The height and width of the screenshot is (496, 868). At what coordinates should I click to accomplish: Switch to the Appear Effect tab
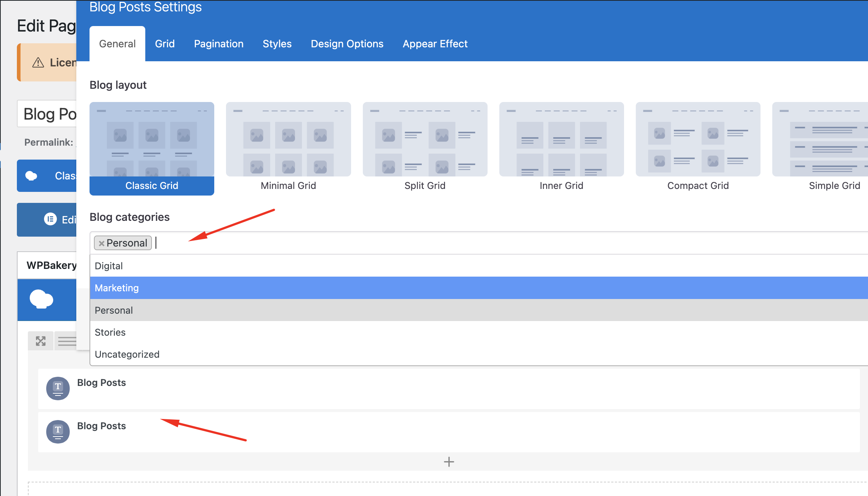435,44
